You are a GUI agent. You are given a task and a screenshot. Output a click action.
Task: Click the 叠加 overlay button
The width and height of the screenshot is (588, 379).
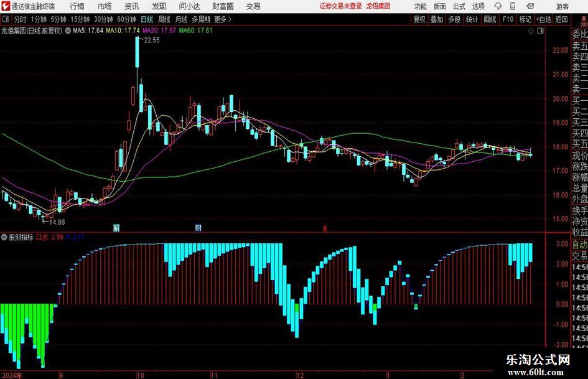coord(437,19)
